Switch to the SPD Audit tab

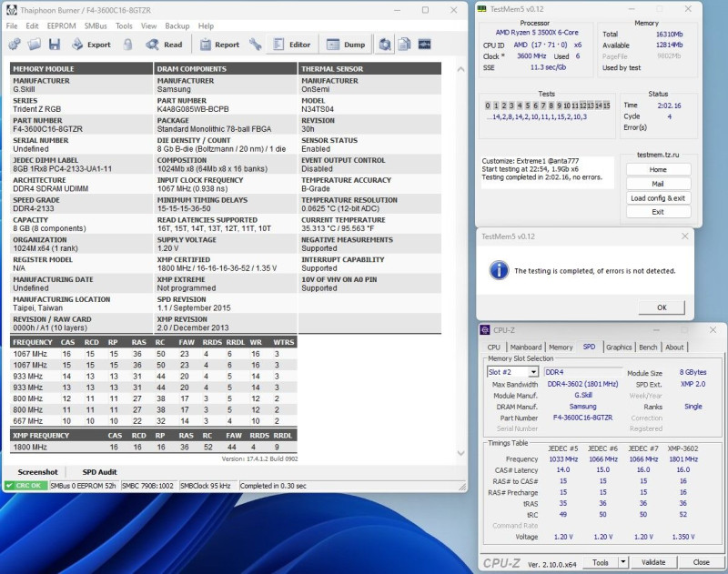[99, 472]
